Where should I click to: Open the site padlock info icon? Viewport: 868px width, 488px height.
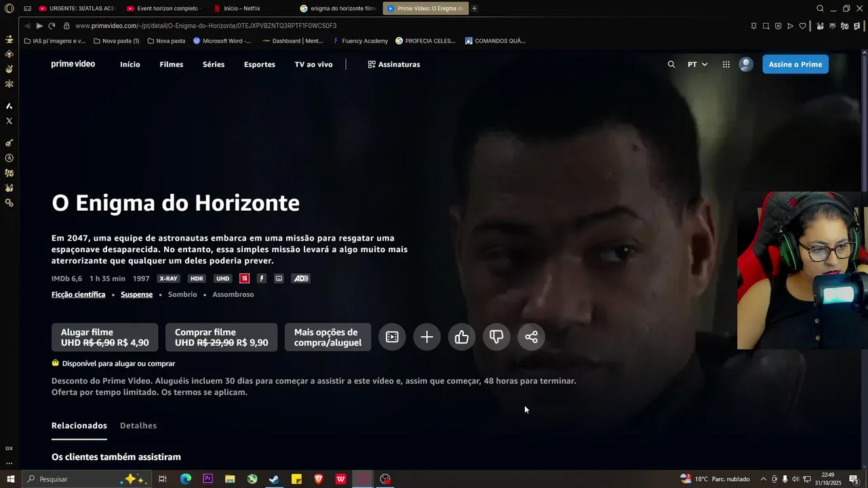[66, 26]
